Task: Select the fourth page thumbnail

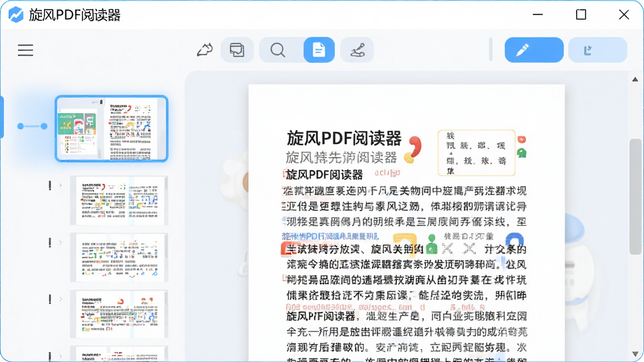Action: pos(119,314)
